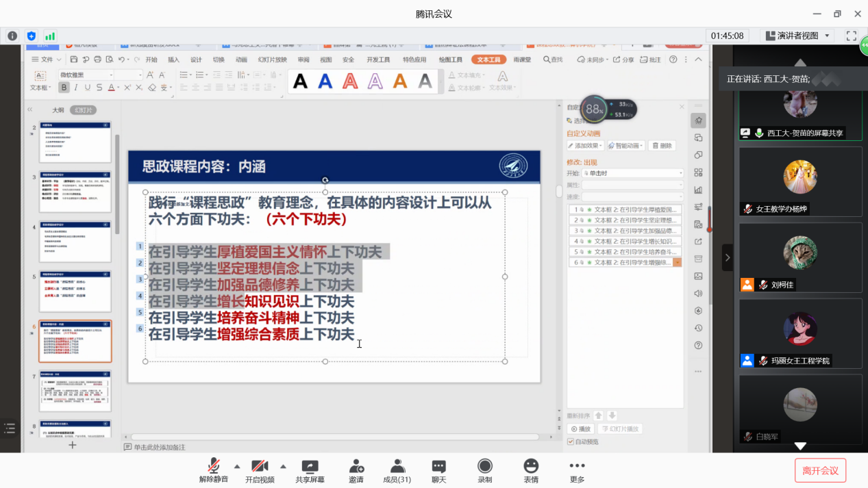Check the green network signal icon

click(50, 36)
